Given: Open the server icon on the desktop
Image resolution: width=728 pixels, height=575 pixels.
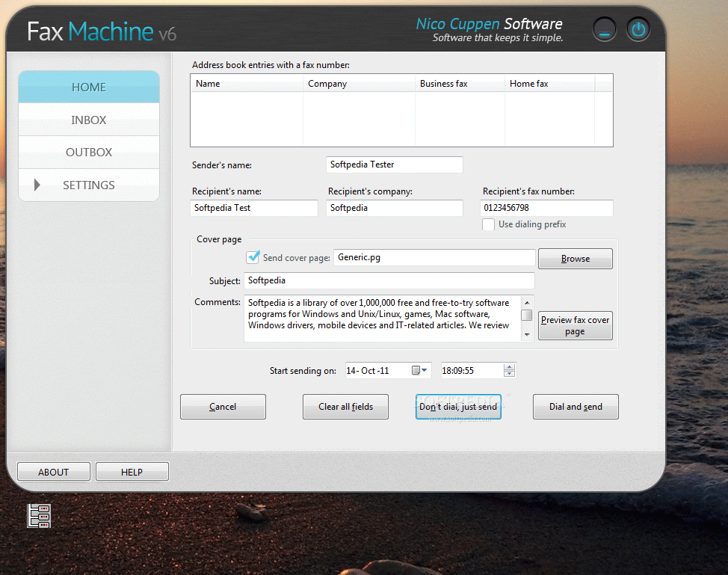Looking at the screenshot, I should click(x=39, y=515).
